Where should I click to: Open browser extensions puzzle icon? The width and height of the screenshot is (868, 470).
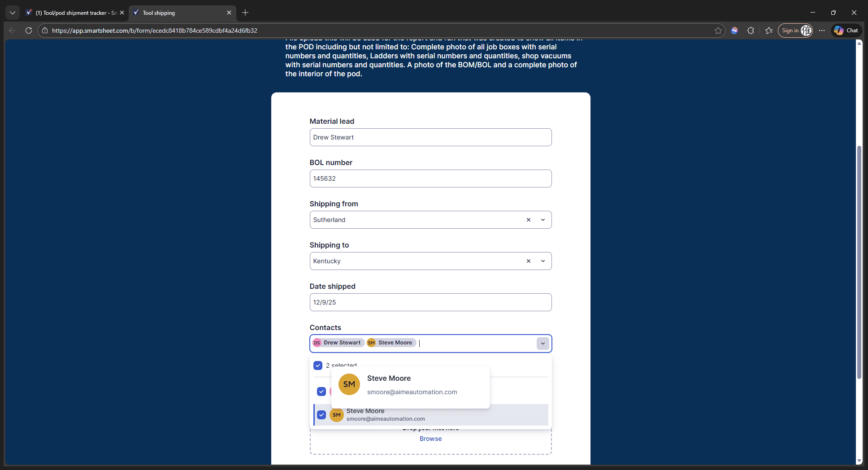[751, 30]
